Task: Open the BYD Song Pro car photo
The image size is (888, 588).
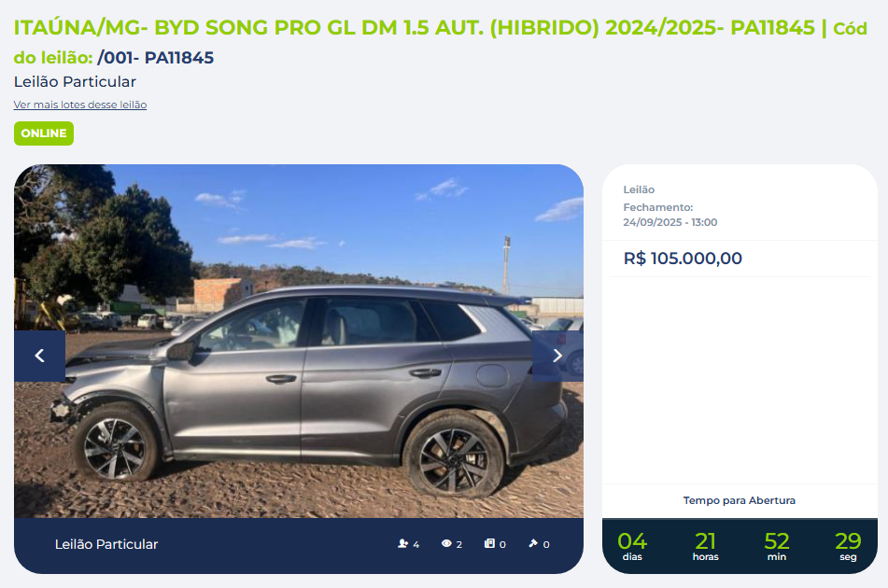Action: coord(299,342)
